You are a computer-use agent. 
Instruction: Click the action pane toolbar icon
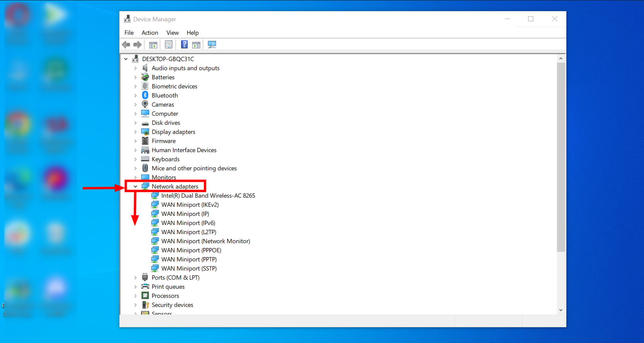(x=196, y=45)
